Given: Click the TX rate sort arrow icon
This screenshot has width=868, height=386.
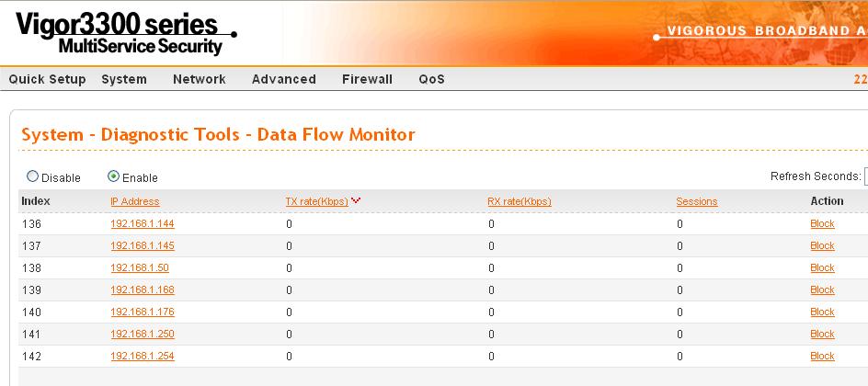Looking at the screenshot, I should 356,200.
